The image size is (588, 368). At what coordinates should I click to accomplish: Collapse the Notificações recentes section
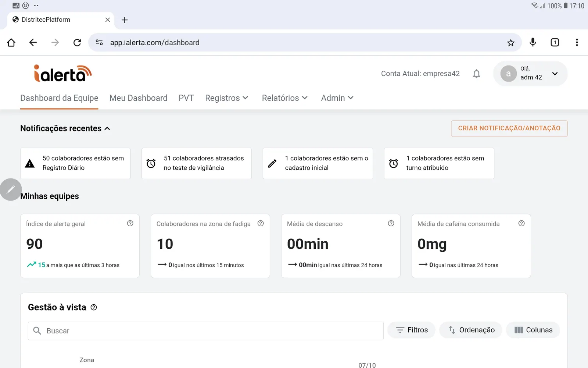click(107, 128)
